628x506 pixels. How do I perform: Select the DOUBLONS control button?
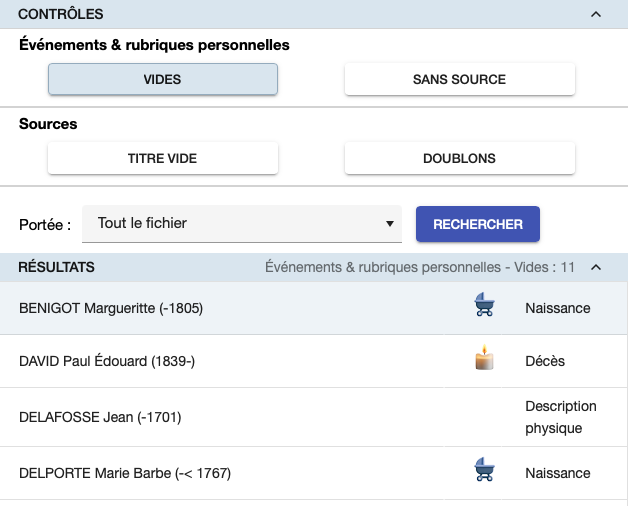460,158
